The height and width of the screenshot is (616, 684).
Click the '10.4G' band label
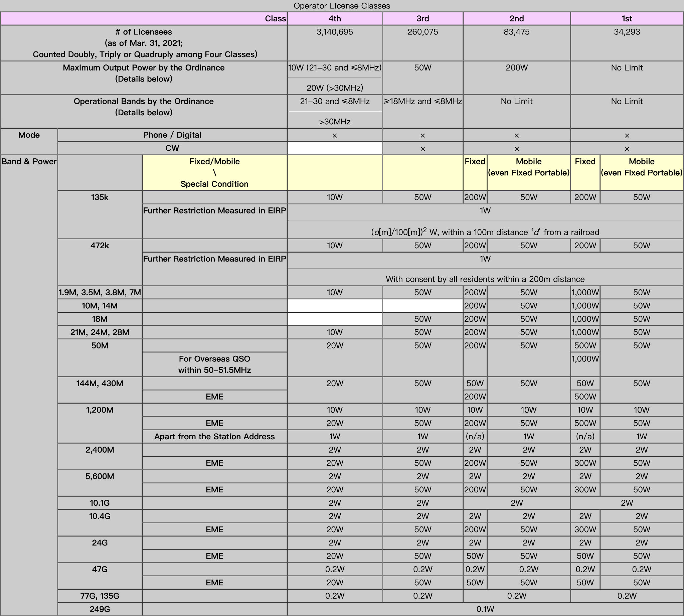[x=100, y=522]
